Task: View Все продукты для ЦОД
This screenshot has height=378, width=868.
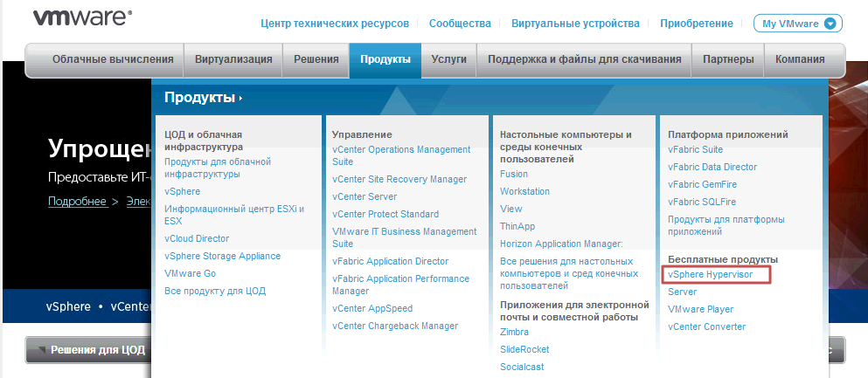Action: [215, 292]
